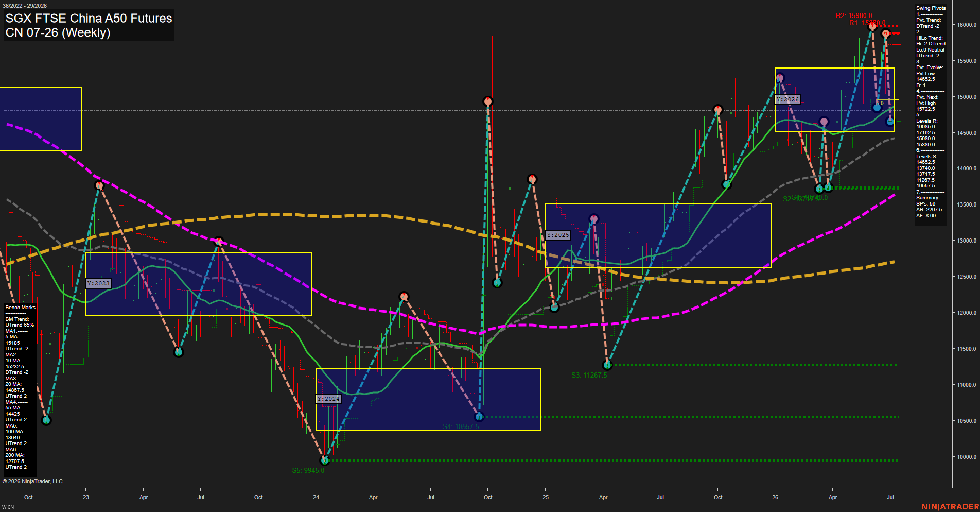This screenshot has height=512, width=980.
Task: Click the 13500.0 price axis label
Action: [967, 204]
